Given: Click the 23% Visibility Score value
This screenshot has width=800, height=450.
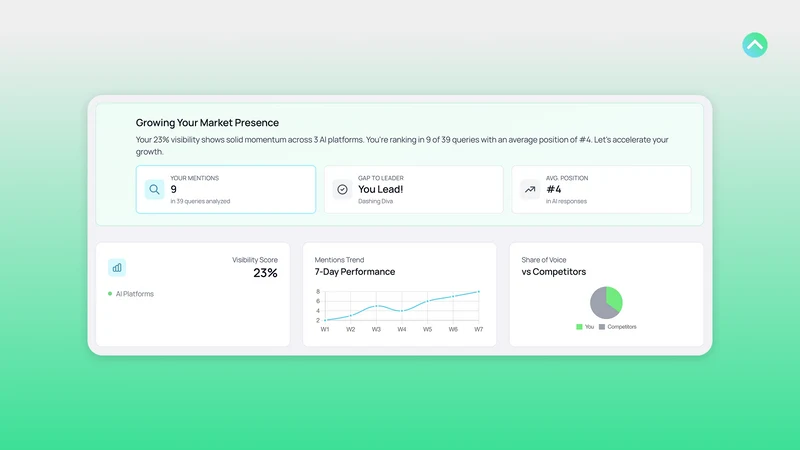Looking at the screenshot, I should click(x=265, y=273).
